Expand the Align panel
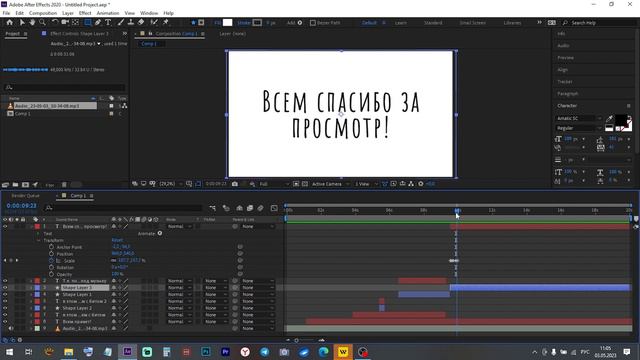 pos(562,69)
